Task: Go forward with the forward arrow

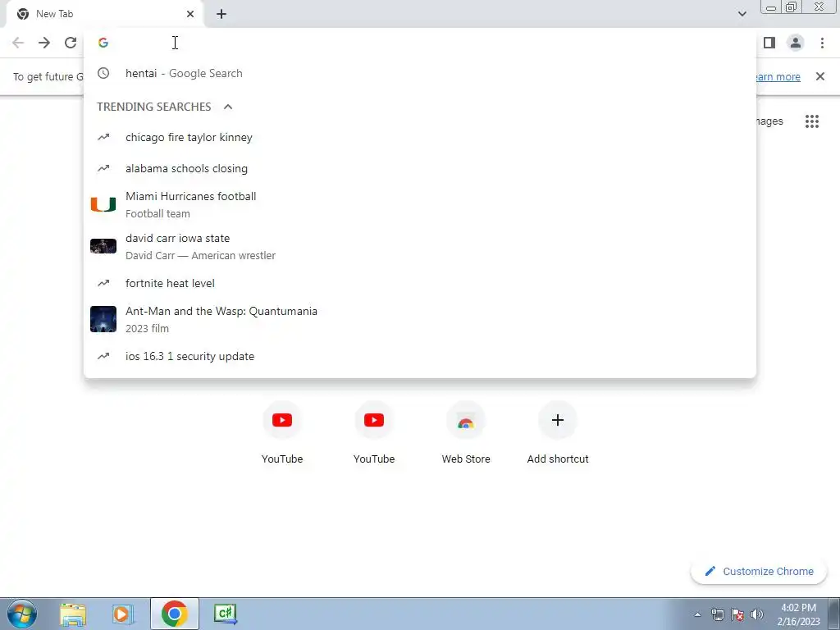Action: click(x=44, y=43)
